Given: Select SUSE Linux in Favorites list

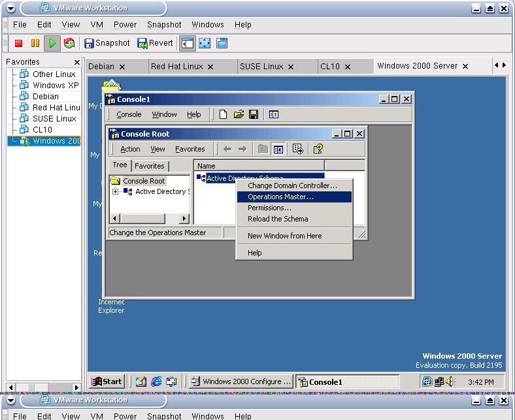Looking at the screenshot, I should pyautogui.click(x=54, y=118).
